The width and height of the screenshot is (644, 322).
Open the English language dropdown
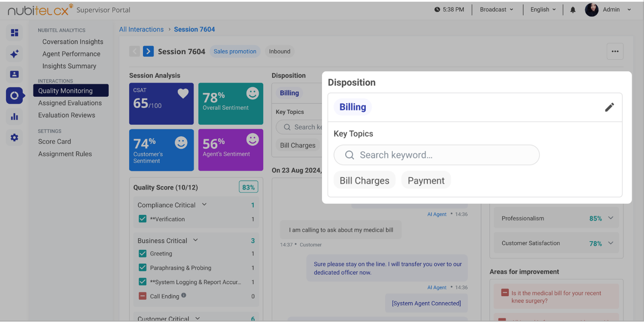coord(543,10)
